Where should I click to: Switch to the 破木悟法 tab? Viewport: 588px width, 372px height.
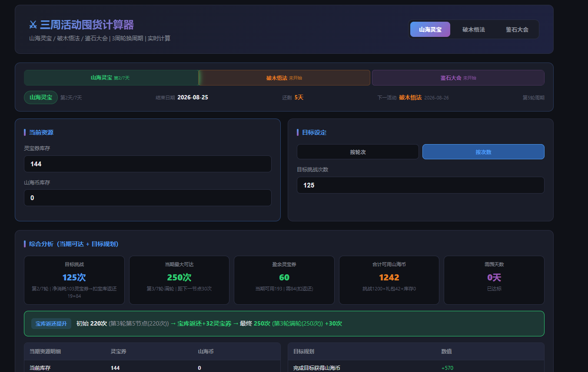(474, 30)
